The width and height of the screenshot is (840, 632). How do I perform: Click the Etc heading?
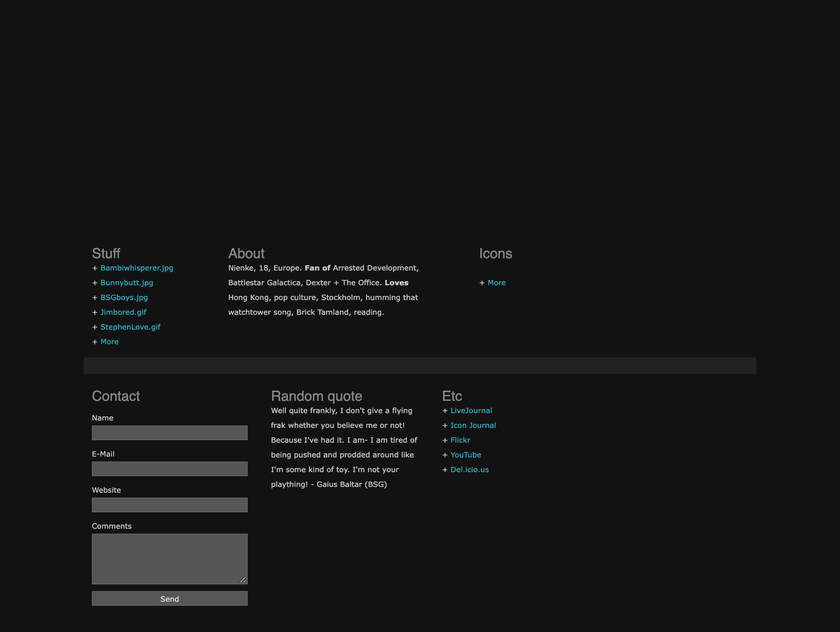coord(452,396)
